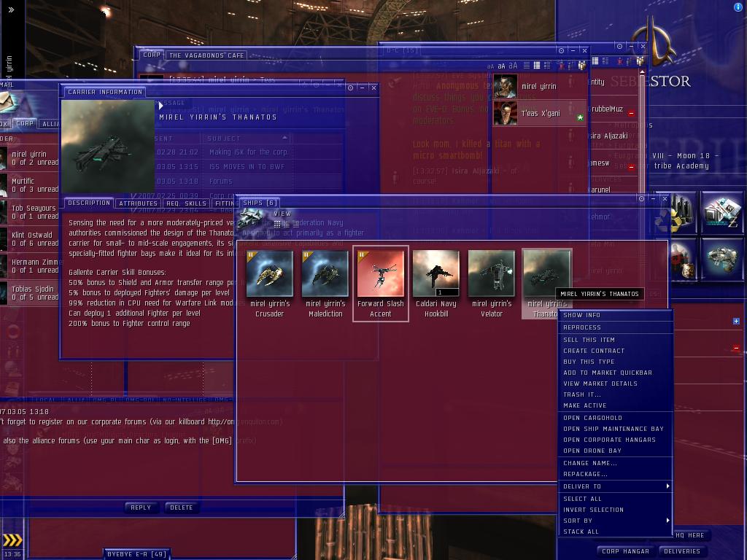Select sender Klint Ostwald in mail list
The image size is (747, 560).
click(29, 239)
